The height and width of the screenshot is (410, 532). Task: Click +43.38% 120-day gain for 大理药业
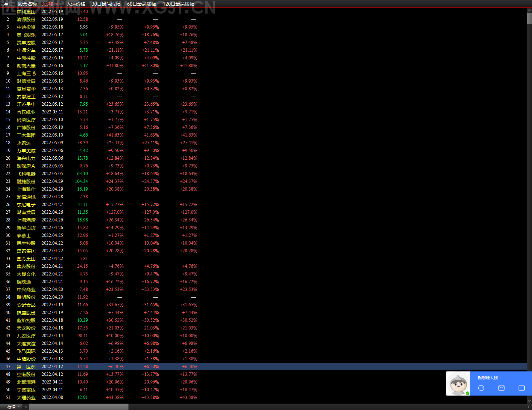[189, 398]
